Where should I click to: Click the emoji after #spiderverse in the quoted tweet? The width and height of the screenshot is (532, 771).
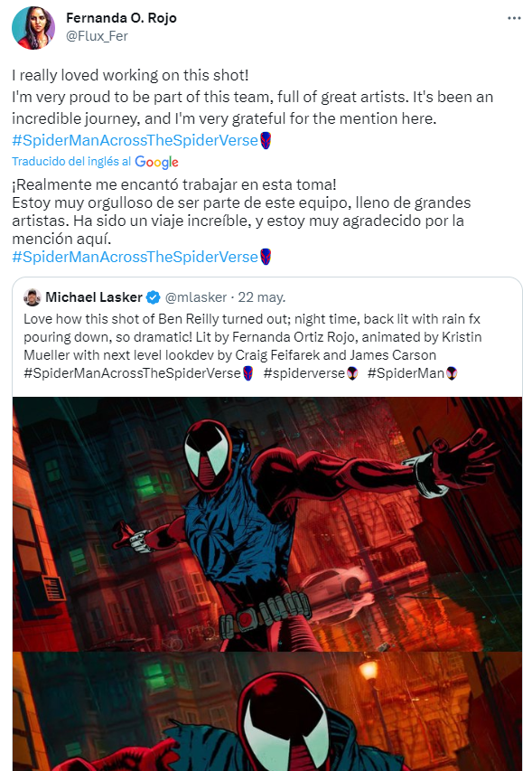(x=352, y=373)
